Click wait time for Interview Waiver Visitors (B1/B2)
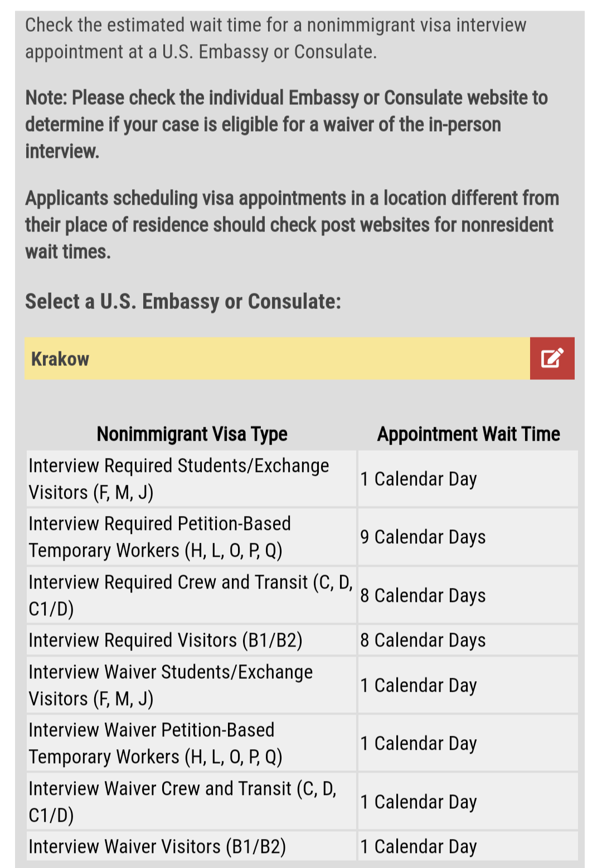This screenshot has width=602, height=868. pos(419,846)
